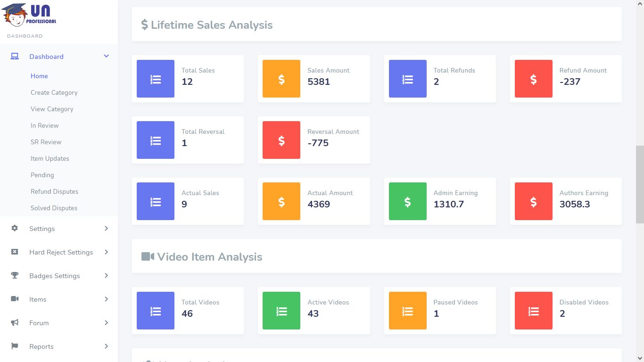Select the Solved Disputes link

pyautogui.click(x=54, y=208)
